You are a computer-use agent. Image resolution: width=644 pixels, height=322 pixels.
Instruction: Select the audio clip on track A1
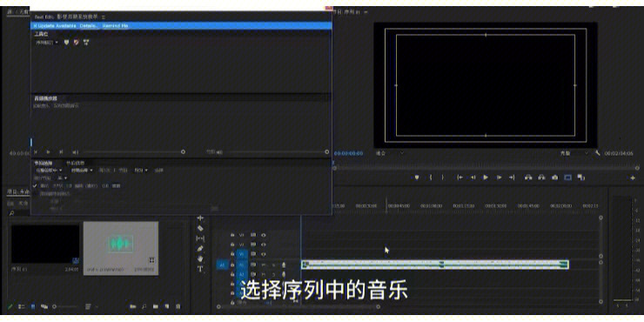pyautogui.click(x=435, y=265)
